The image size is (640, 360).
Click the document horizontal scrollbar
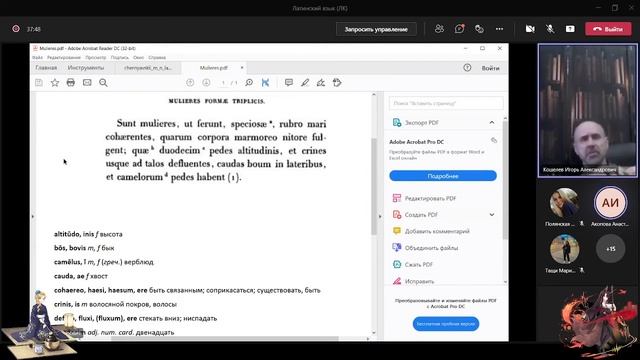click(224, 338)
